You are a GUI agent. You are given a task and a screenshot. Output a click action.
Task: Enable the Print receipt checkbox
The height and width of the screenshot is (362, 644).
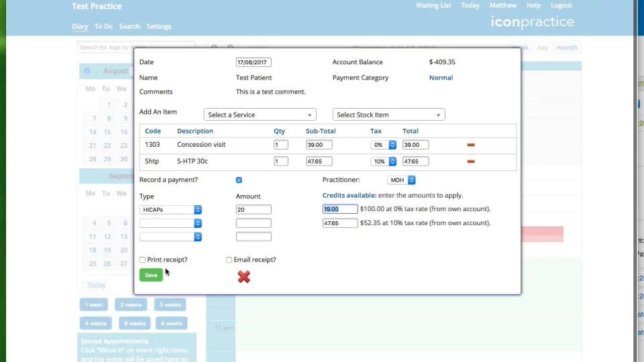(143, 260)
